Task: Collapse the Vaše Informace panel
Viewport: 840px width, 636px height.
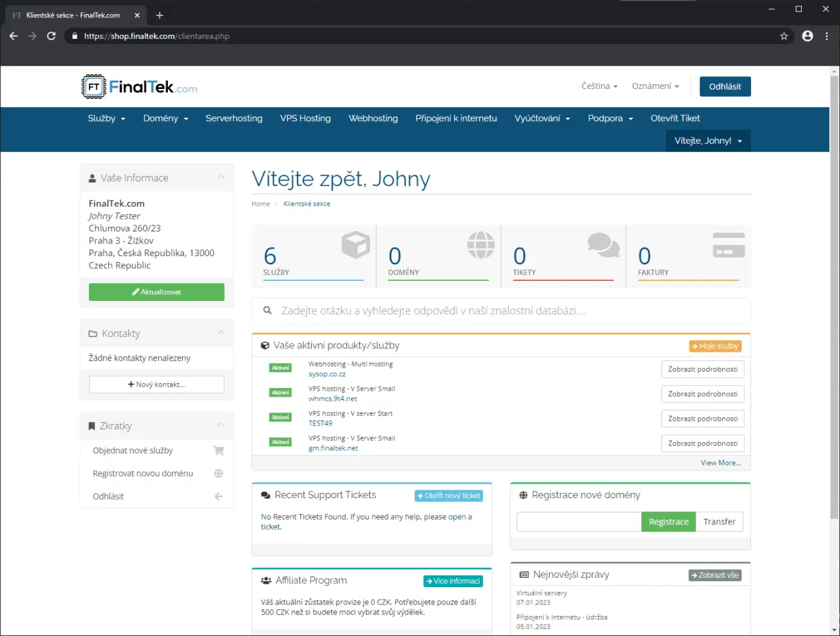Action: (x=221, y=178)
